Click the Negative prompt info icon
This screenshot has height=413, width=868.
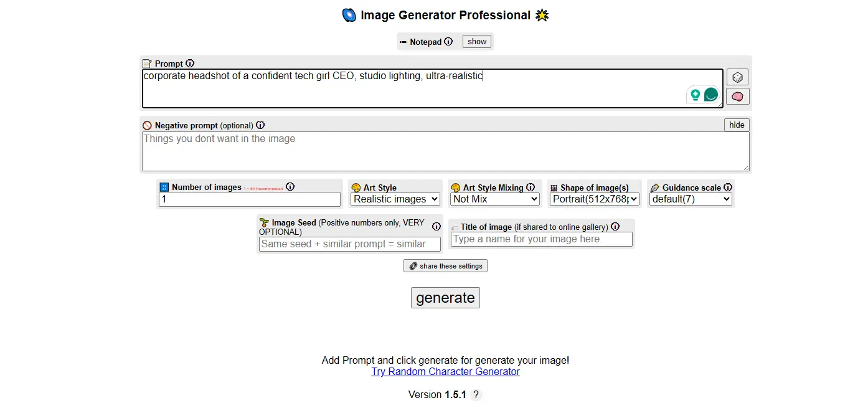click(x=260, y=125)
